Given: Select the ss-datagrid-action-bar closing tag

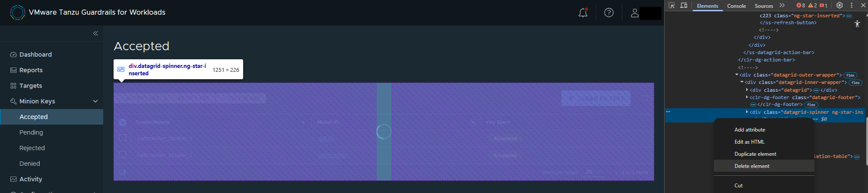Looking at the screenshot, I should coord(779,52).
